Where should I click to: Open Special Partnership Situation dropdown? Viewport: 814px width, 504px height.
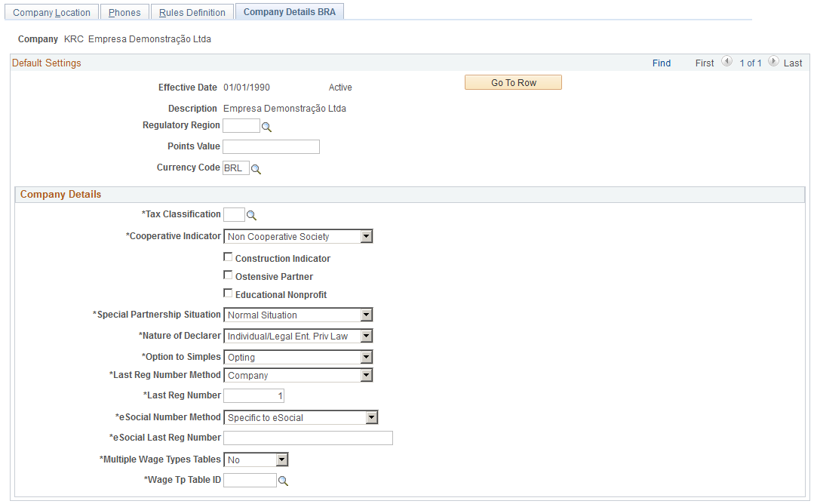click(x=367, y=315)
